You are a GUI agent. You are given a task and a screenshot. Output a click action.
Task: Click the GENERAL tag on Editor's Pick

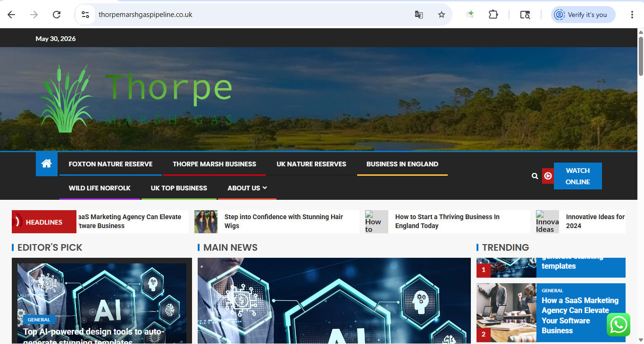click(x=39, y=319)
